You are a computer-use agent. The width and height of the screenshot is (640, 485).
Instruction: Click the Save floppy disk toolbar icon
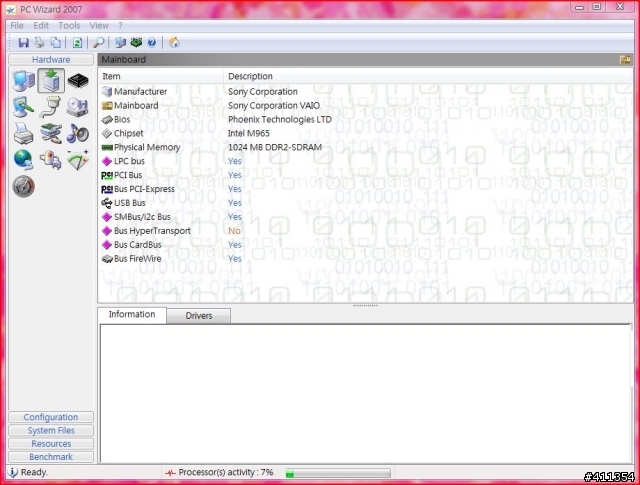[23, 42]
